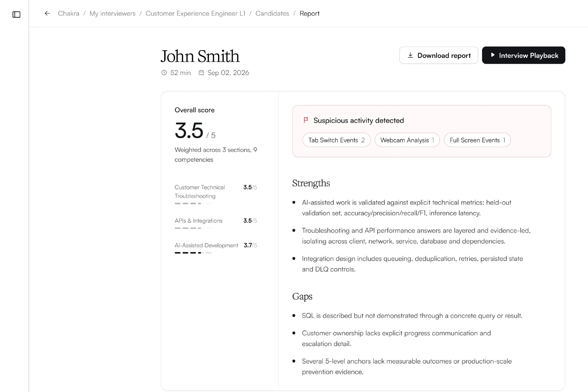This screenshot has height=392, width=588.
Task: Open the Tab Switch Events chip
Action: tap(337, 140)
